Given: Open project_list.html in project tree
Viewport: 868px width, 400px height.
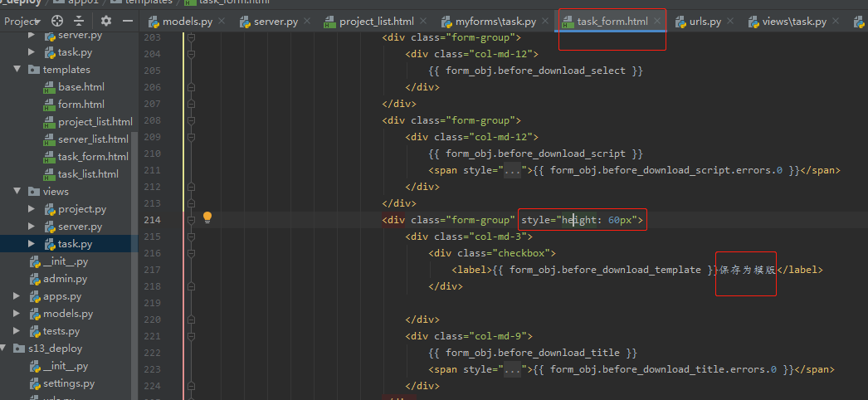Looking at the screenshot, I should 95,122.
